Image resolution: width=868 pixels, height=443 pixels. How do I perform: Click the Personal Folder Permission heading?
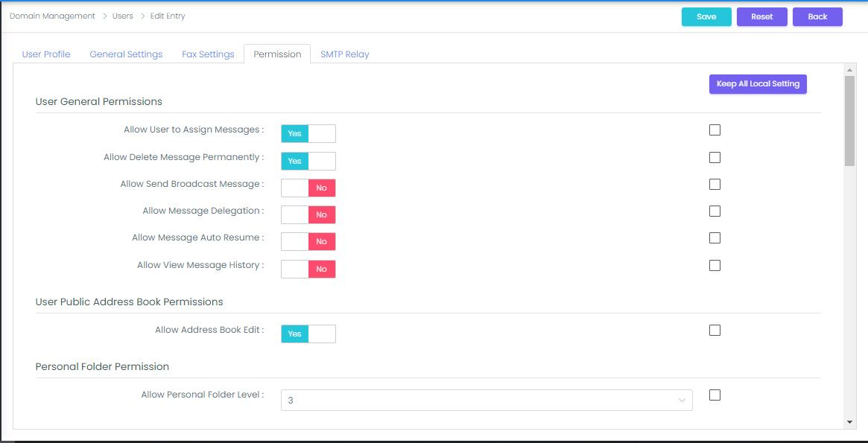[x=102, y=366]
